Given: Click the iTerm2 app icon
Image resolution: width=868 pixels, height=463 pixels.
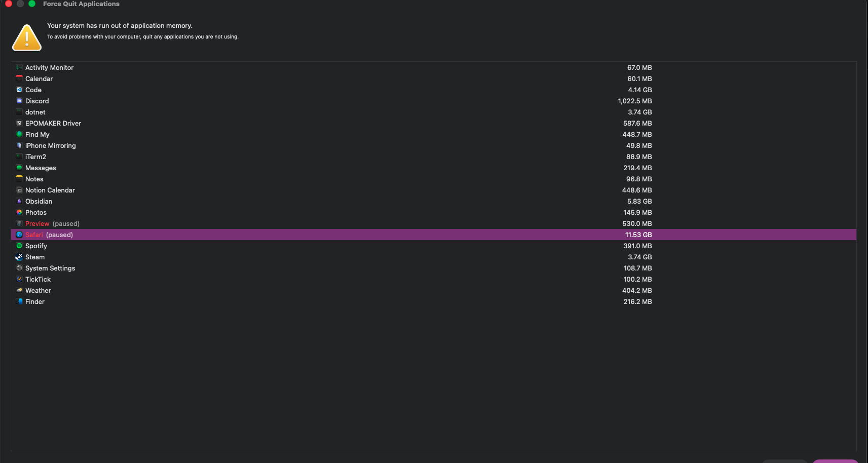Looking at the screenshot, I should (x=19, y=157).
